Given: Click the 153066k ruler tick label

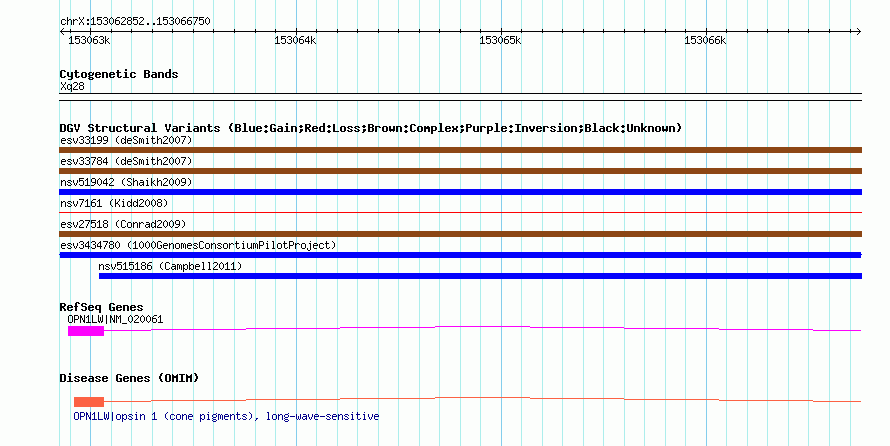Looking at the screenshot, I should click(705, 41).
